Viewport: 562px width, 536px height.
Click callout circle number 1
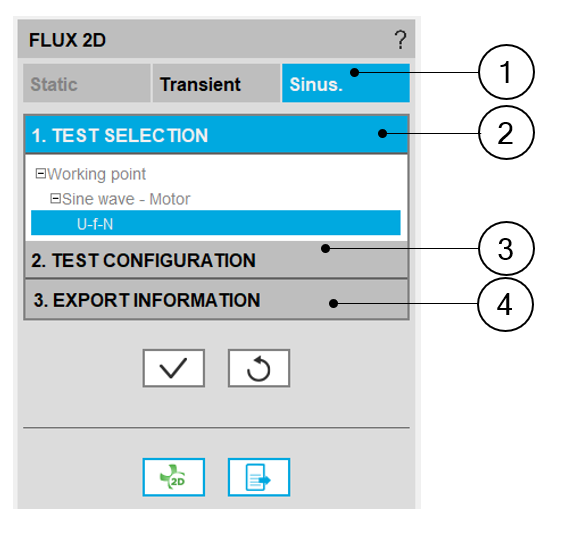coord(506,72)
